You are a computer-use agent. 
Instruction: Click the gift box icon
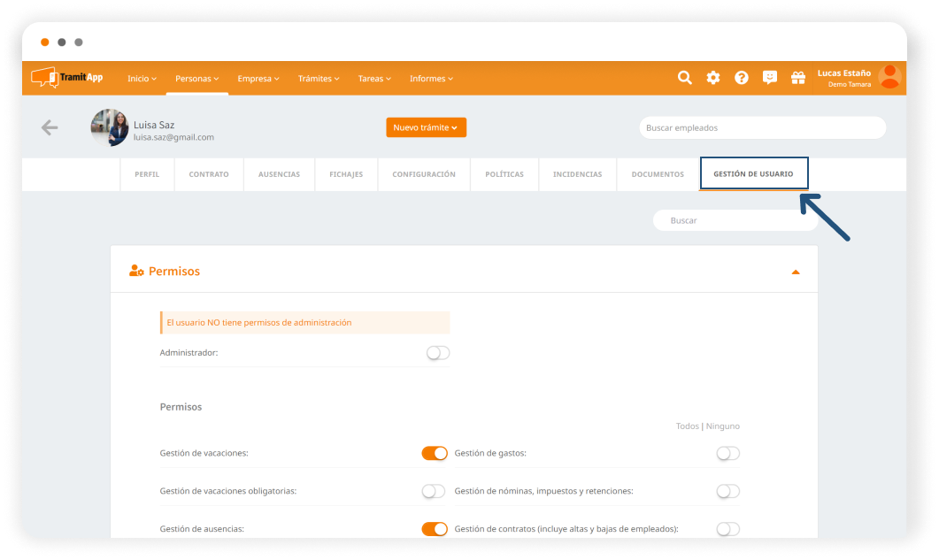(798, 78)
